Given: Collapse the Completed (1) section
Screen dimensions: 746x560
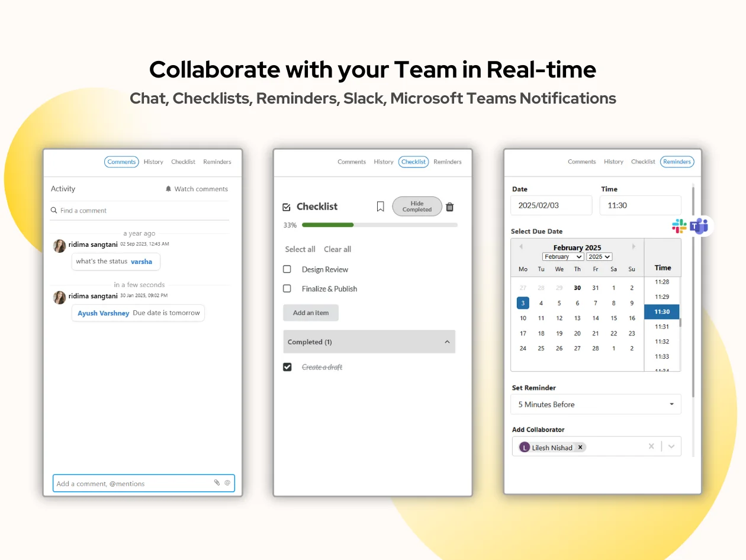Looking at the screenshot, I should 448,342.
